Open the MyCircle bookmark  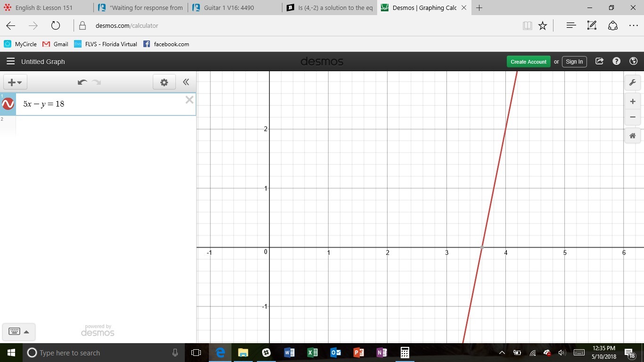(20, 44)
